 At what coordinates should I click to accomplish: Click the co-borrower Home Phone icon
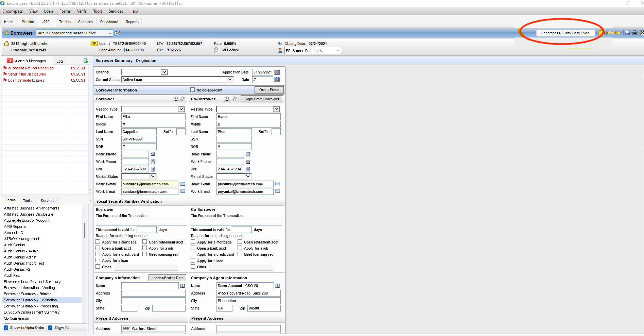point(248,154)
